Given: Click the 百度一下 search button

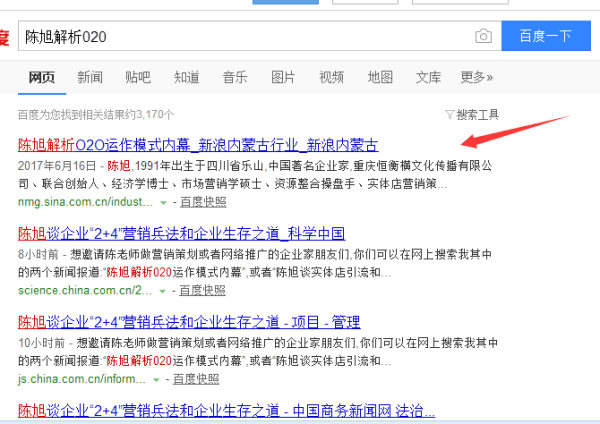Looking at the screenshot, I should [x=546, y=36].
